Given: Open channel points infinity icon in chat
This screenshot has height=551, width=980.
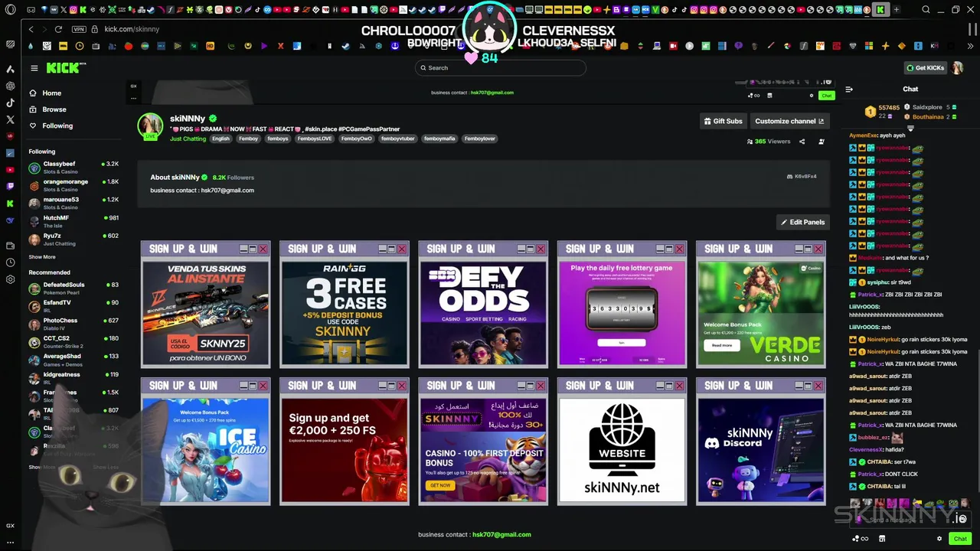Looking at the screenshot, I should coord(861,539).
